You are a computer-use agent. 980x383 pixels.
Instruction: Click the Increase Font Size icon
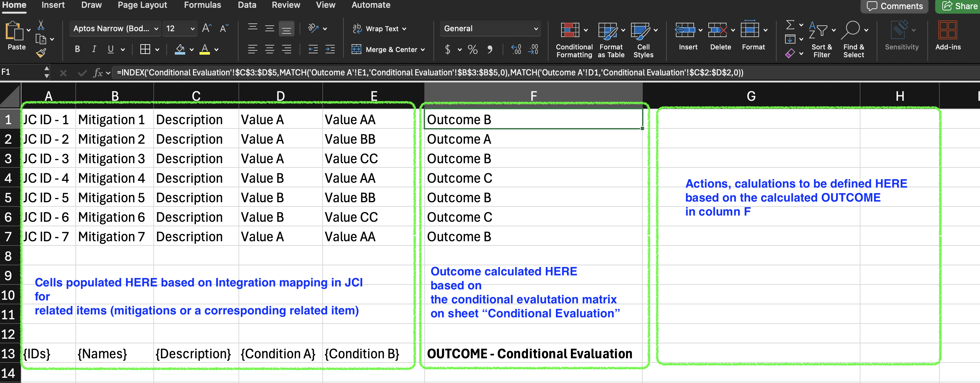tap(207, 29)
